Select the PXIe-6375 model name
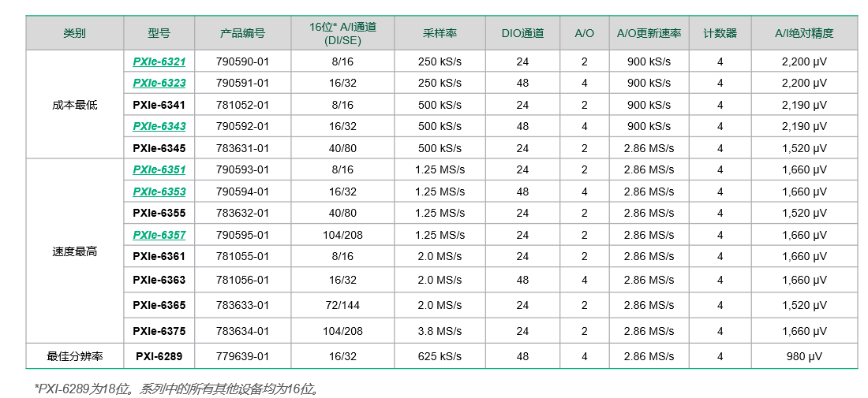868x398 pixels. (159, 331)
